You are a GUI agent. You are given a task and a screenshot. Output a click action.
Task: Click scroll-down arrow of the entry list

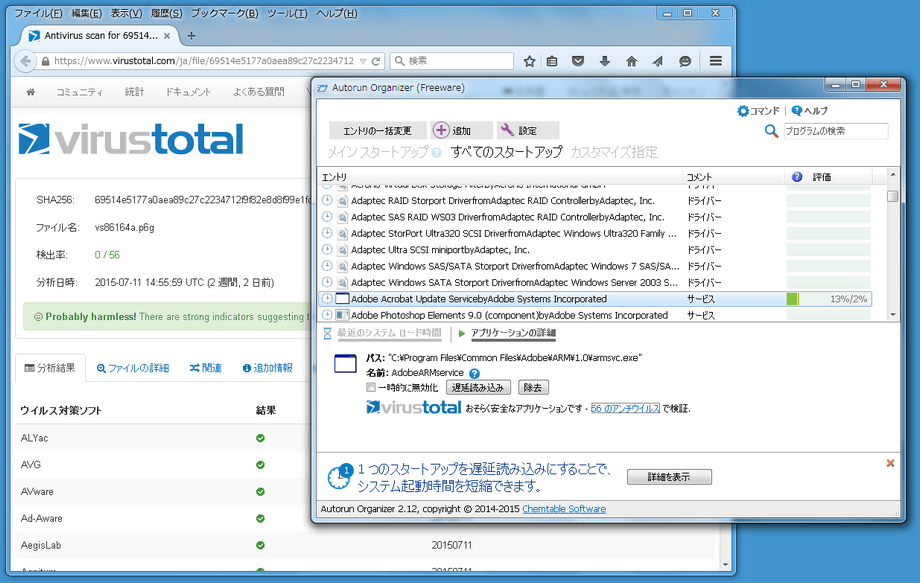point(892,315)
